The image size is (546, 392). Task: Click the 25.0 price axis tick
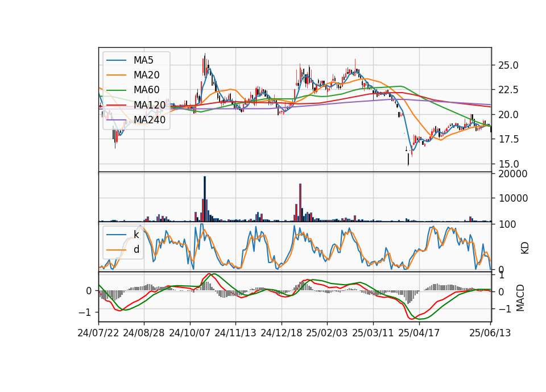[x=508, y=65]
